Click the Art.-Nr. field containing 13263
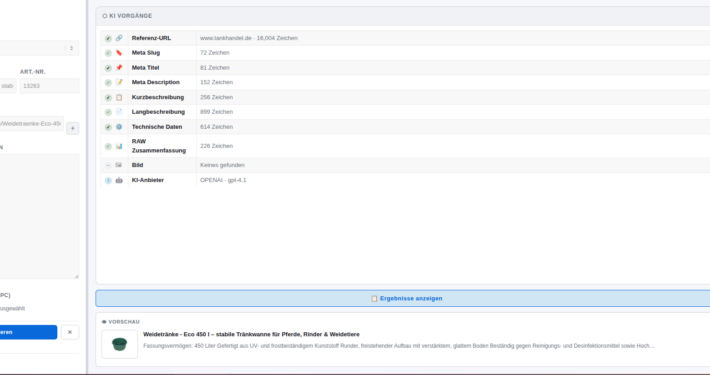Viewport: 710px width, 375px height. point(49,86)
